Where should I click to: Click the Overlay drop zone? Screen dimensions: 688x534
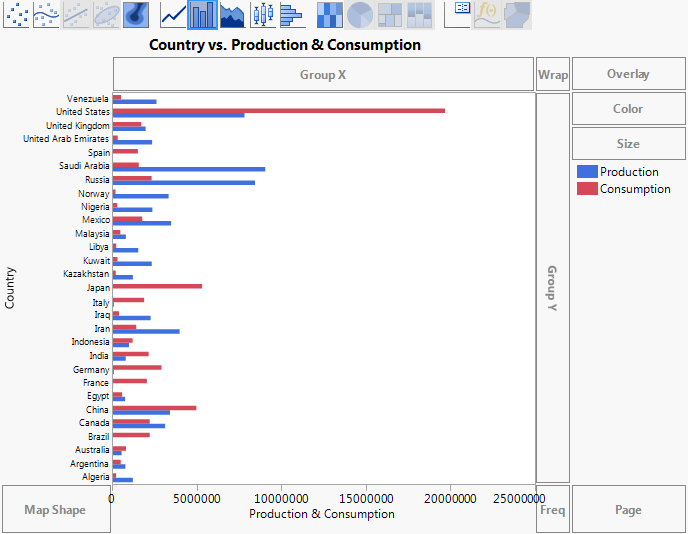(x=628, y=74)
